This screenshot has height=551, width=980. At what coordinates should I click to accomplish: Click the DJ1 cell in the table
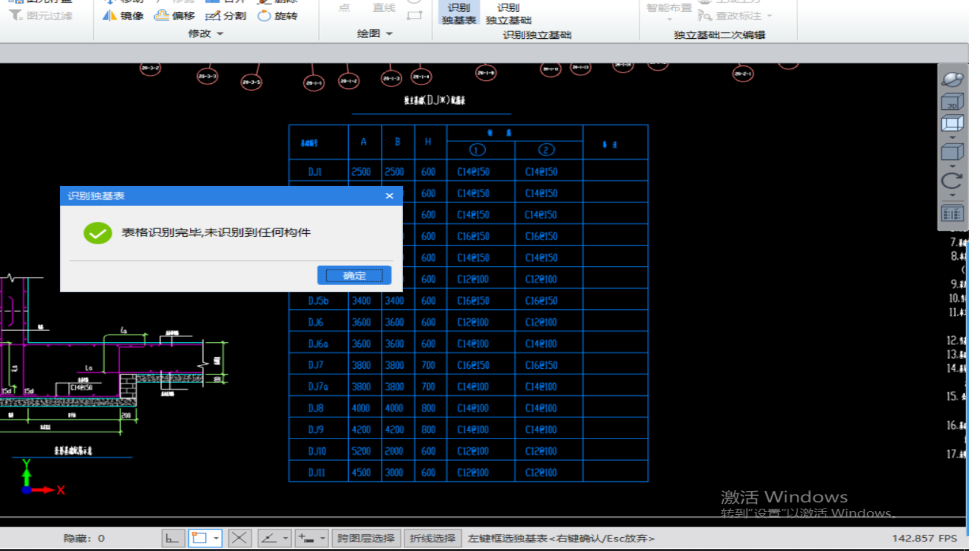pos(315,172)
